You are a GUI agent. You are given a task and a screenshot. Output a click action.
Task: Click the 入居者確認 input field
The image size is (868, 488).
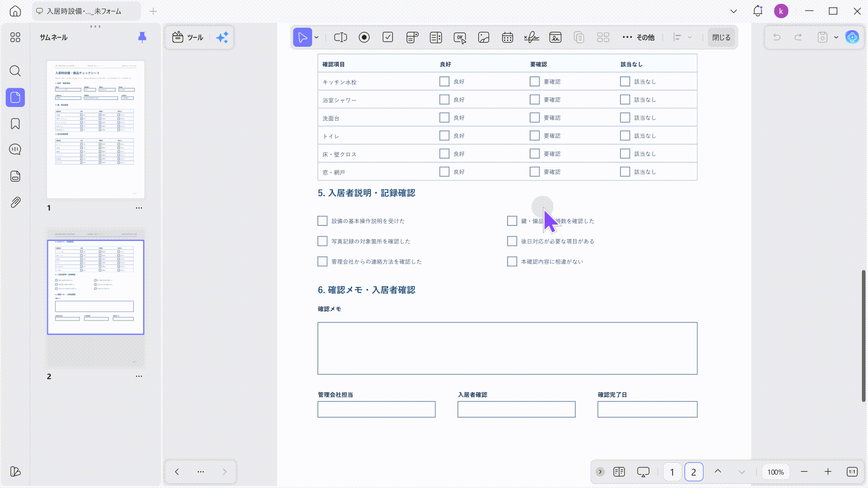click(517, 409)
